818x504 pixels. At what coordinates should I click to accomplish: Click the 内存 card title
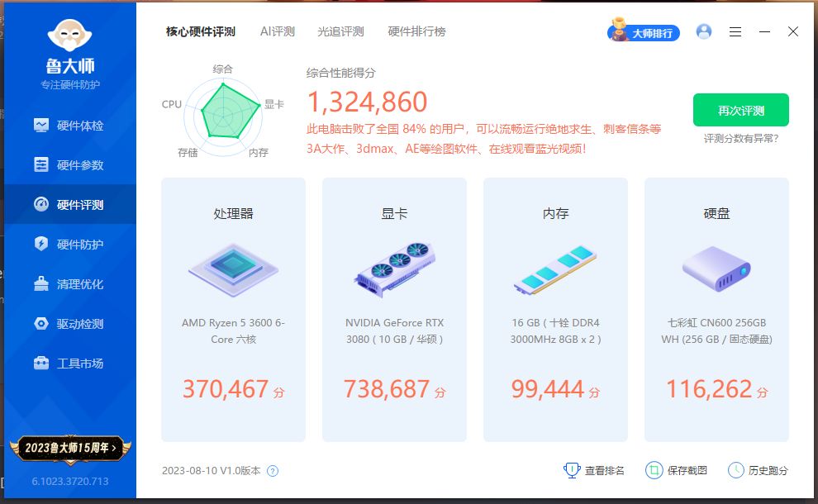[555, 213]
